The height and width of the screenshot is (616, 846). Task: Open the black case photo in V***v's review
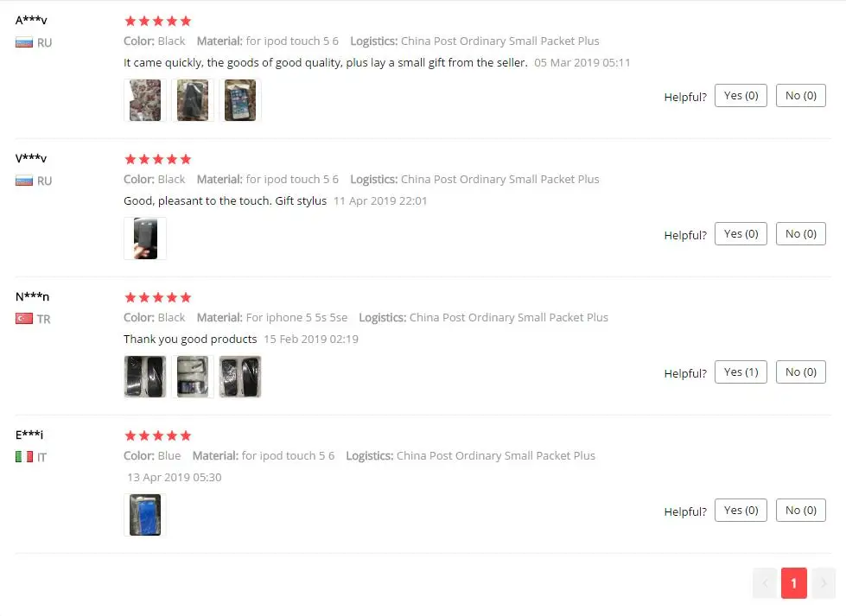145,238
